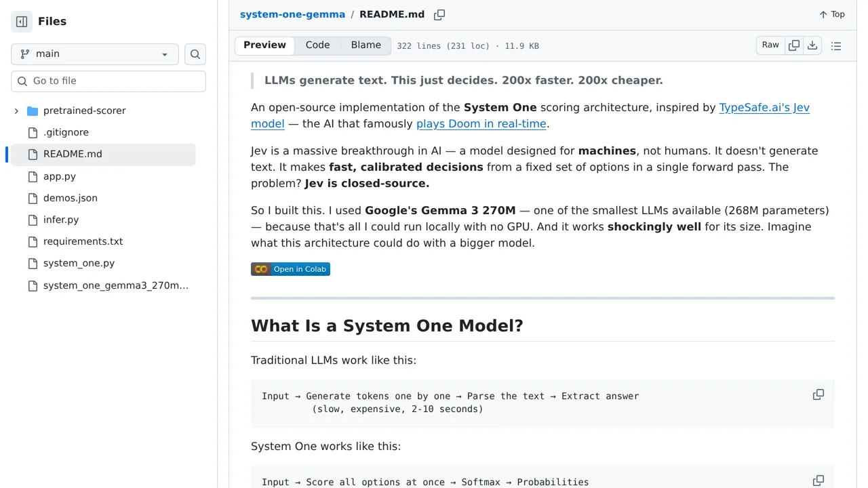Image resolution: width=868 pixels, height=488 pixels.
Task: Focus the Go to file field
Action: pos(108,81)
